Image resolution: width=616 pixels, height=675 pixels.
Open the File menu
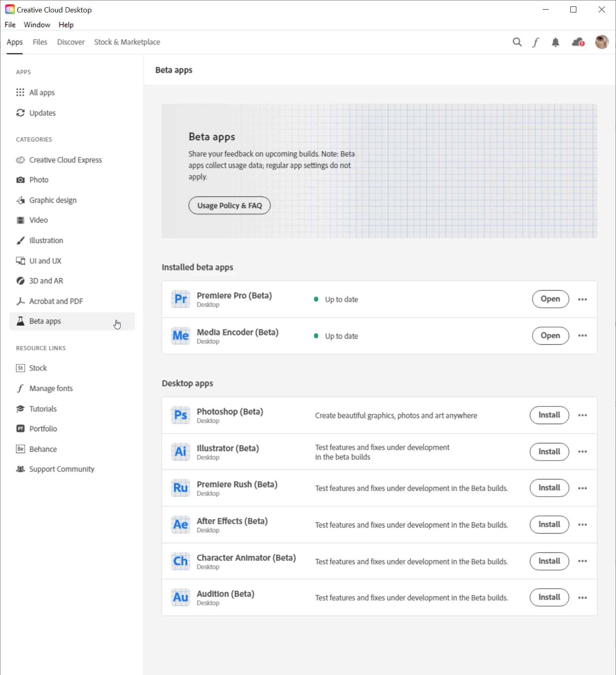click(x=10, y=25)
